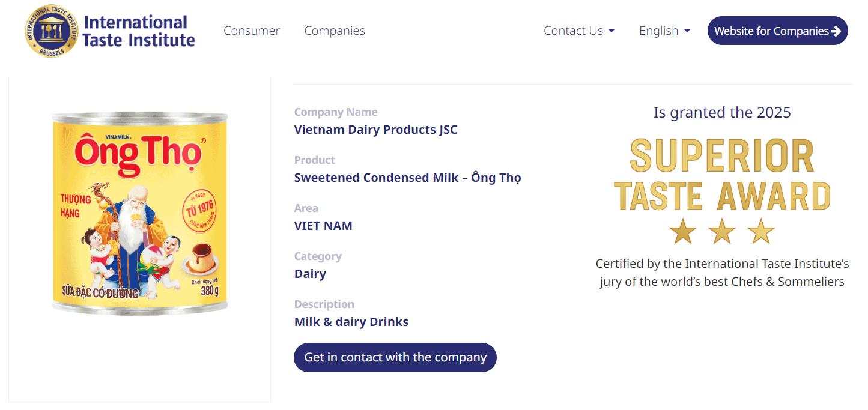Click the International Taste Institute title text
Viewport: 868px width, 410px height.
[x=139, y=31]
